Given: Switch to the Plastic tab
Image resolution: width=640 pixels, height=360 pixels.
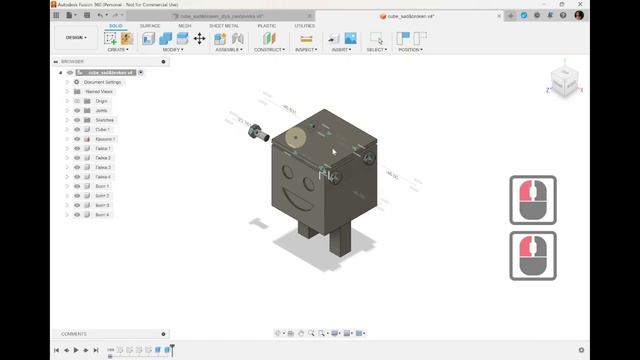Looking at the screenshot, I should [267, 26].
